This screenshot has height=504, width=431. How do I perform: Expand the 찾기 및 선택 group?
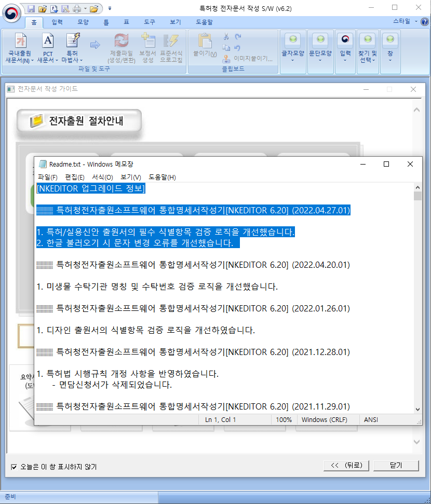368,52
